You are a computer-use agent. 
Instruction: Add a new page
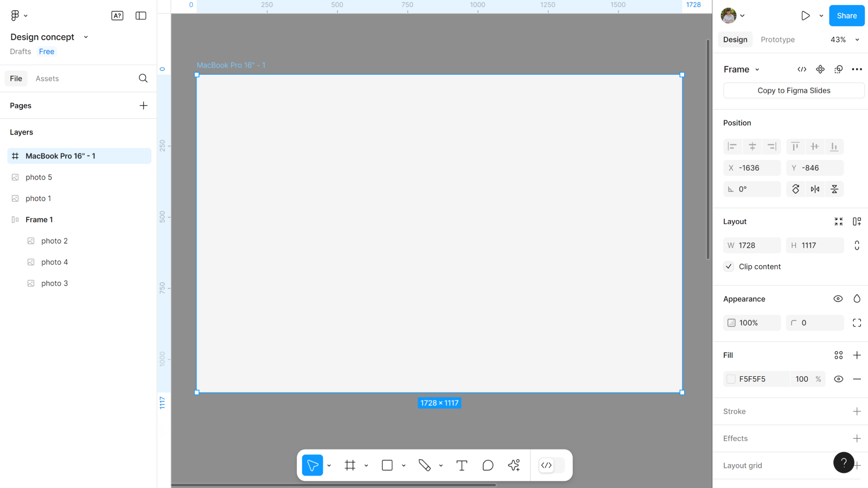pos(143,106)
